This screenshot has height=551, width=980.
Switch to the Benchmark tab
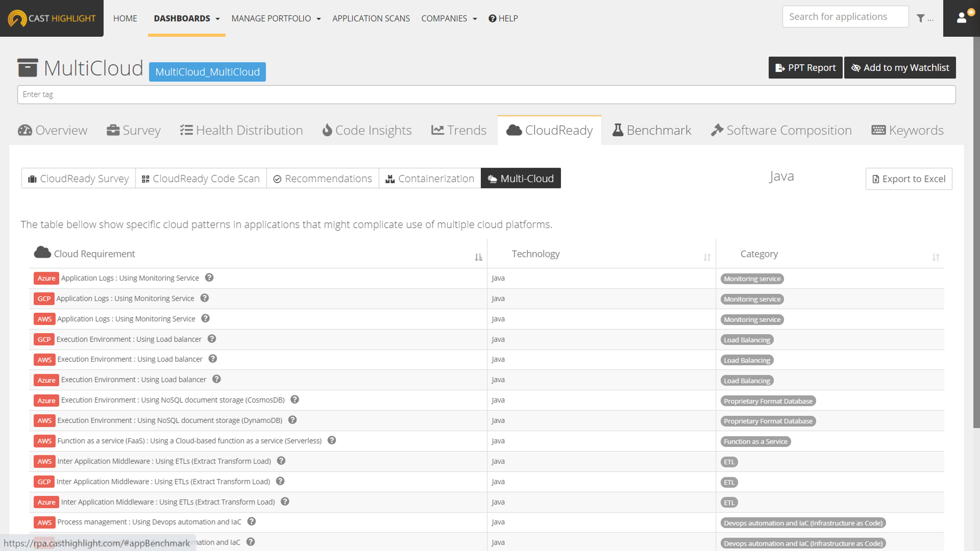pos(652,130)
